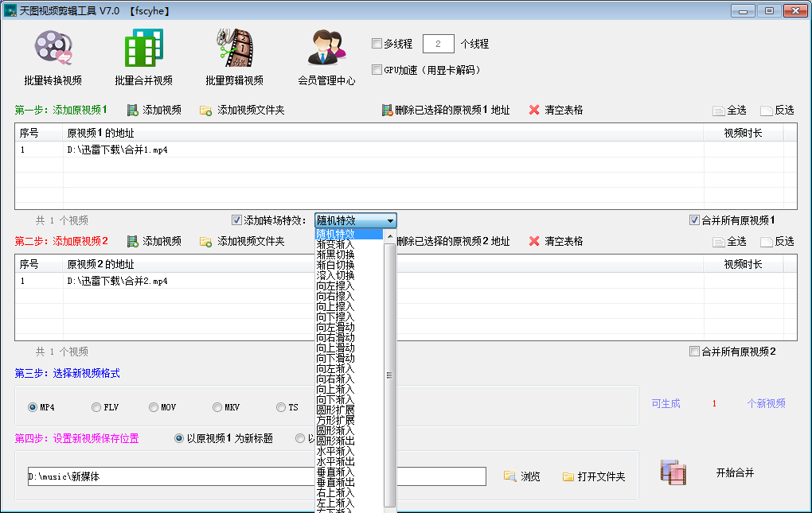Check 合并所有原视频2 checkbox

pos(694,352)
